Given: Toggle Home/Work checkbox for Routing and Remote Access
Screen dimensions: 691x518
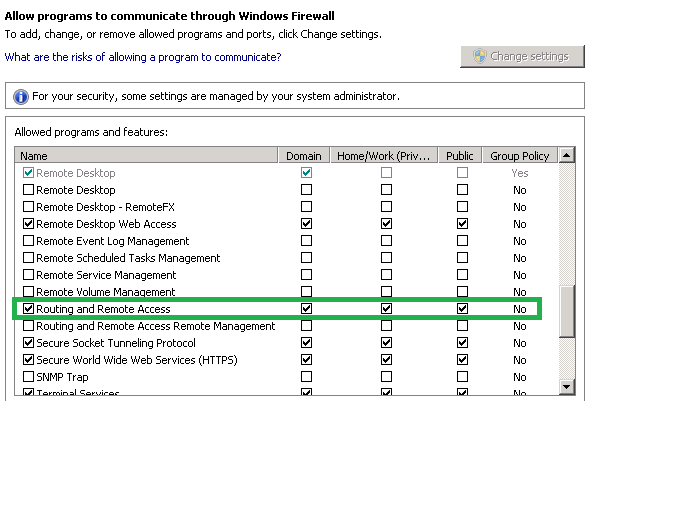Looking at the screenshot, I should tap(386, 309).
